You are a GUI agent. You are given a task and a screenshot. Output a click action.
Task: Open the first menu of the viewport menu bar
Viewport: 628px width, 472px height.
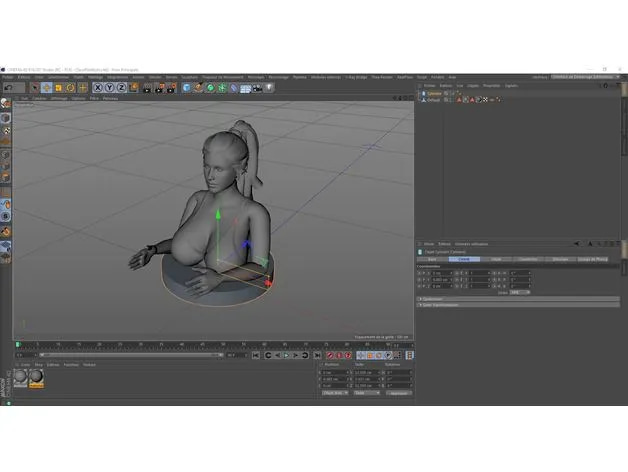coord(24,98)
